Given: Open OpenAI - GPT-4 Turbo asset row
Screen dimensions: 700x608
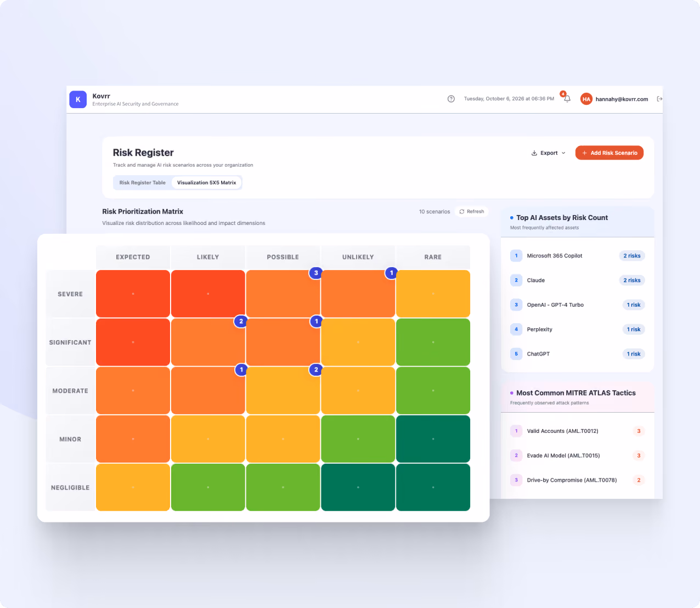Looking at the screenshot, I should tap(577, 305).
